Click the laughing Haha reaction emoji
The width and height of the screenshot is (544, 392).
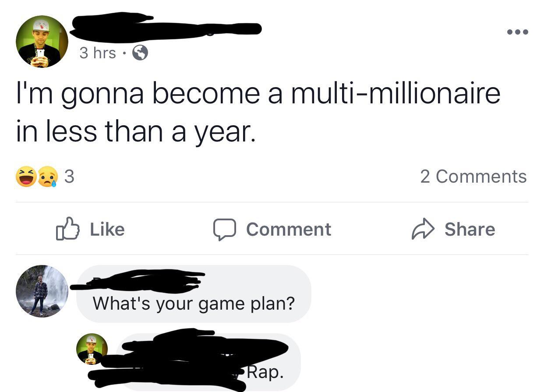pos(26,177)
